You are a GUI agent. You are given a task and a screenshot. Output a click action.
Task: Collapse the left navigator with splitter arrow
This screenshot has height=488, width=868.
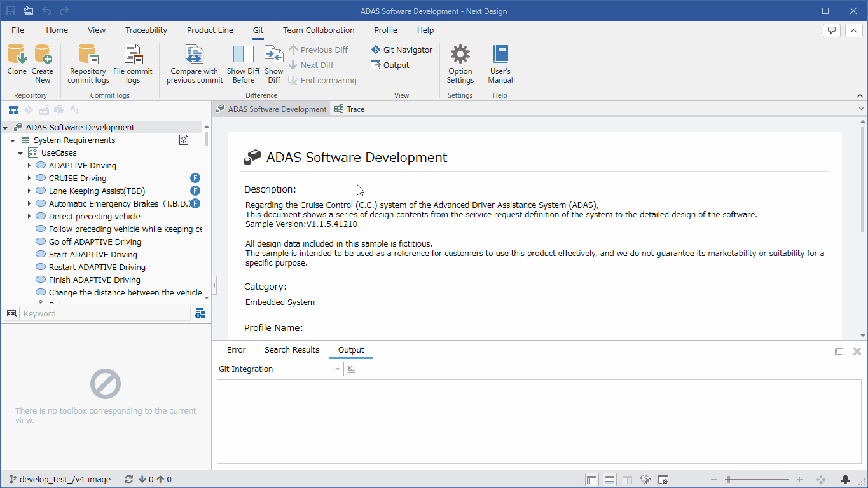coord(214,286)
